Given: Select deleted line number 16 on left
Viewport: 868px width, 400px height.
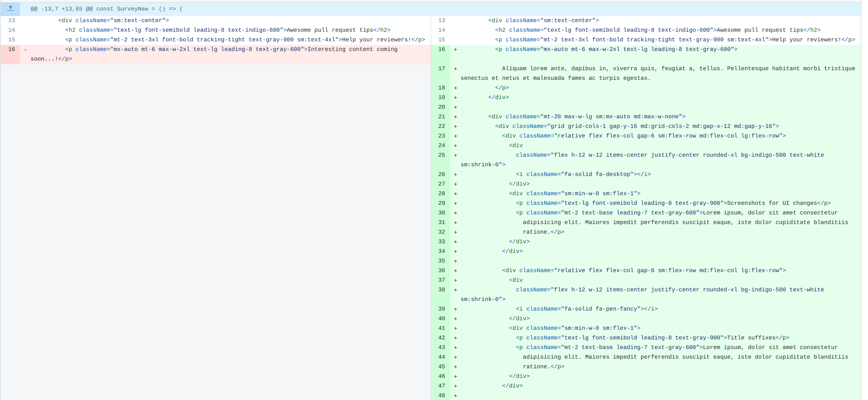Looking at the screenshot, I should coord(12,49).
